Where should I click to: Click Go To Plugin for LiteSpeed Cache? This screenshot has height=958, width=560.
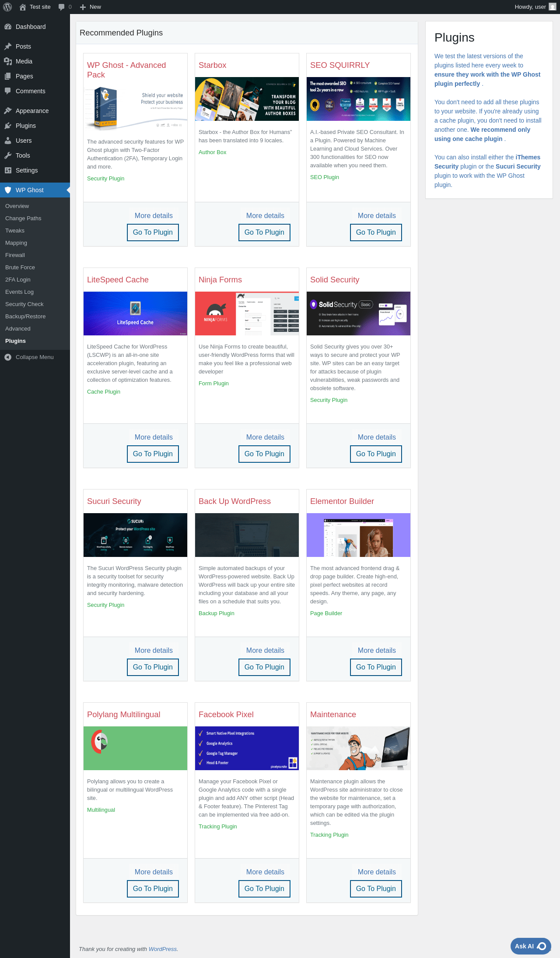click(x=153, y=454)
